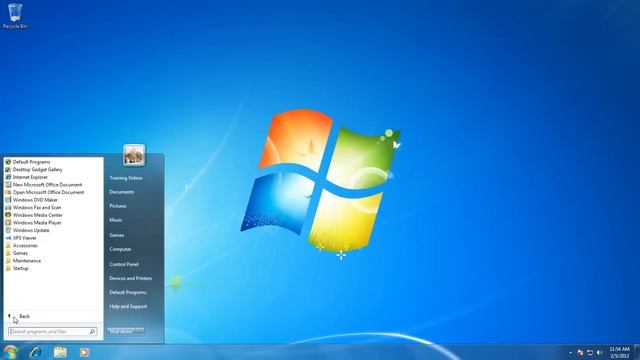Open Training Videos in Start menu

[x=126, y=178]
